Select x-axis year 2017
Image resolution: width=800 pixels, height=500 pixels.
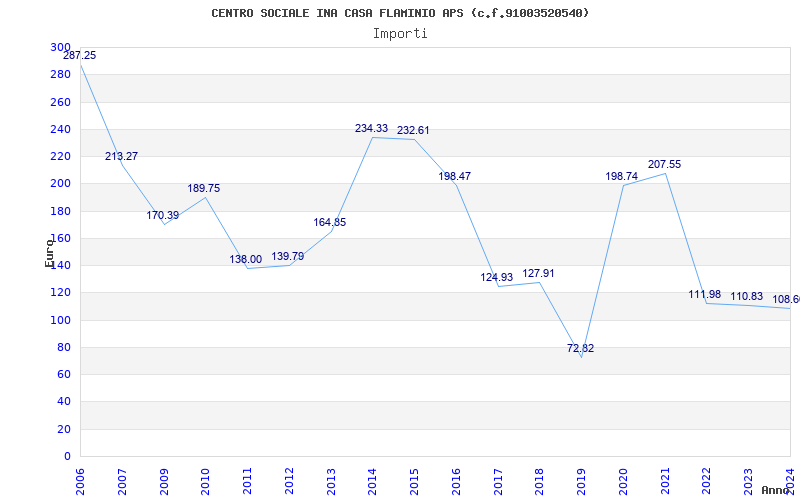[x=498, y=482]
